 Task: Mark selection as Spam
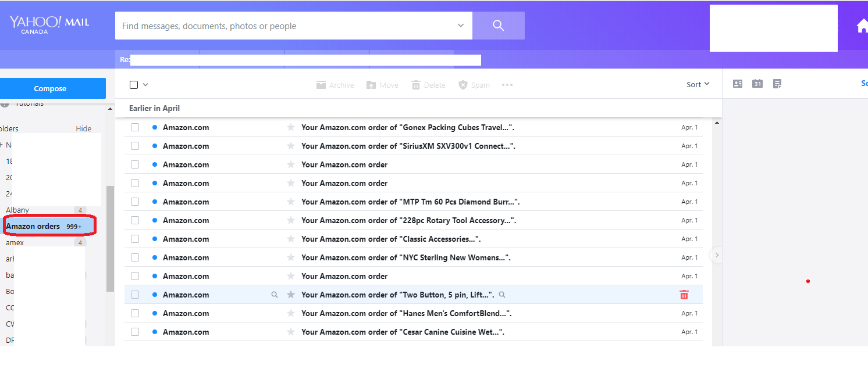click(x=474, y=85)
